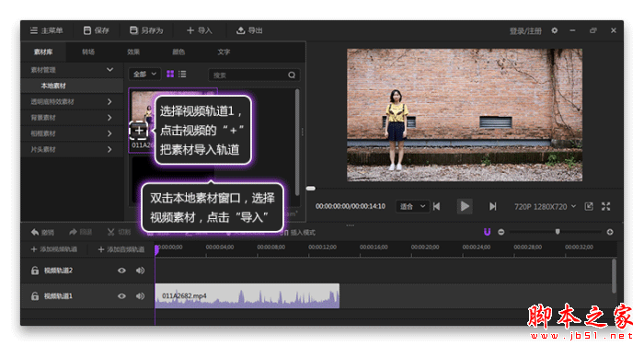Select the 视频轨道2 track label

coord(58,271)
